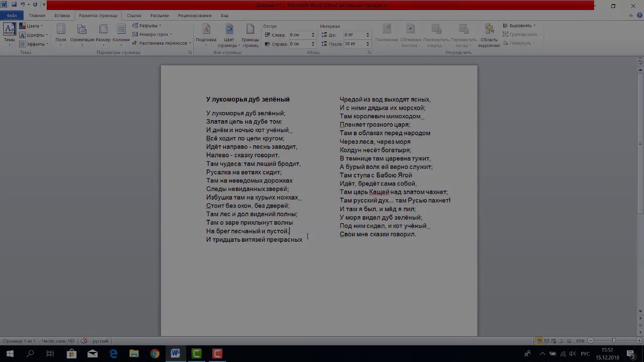This screenshot has height=362, width=644.
Task: Switch to the Ссылки tab
Action: coord(134,16)
